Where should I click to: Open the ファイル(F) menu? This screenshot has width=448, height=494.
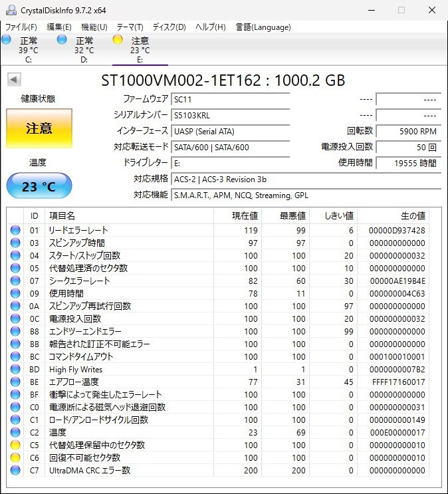21,27
